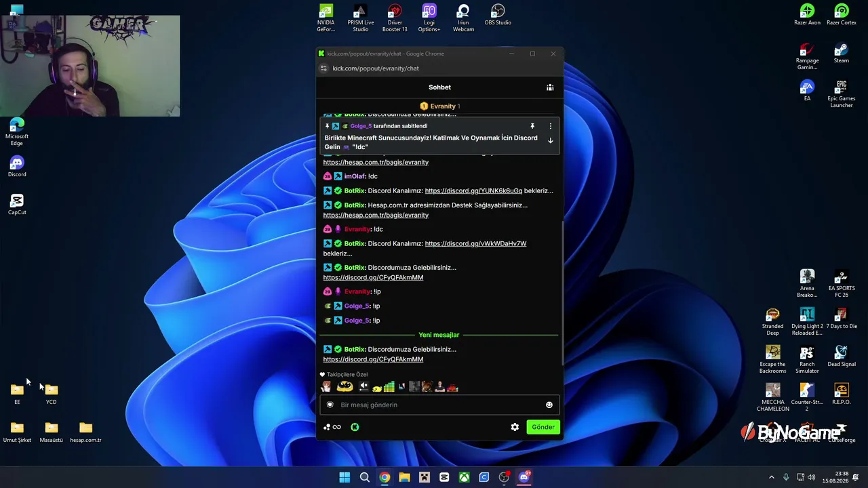This screenshot has height=488, width=868.
Task: Launch Driver Booster 13 shortcut
Action: tap(395, 18)
